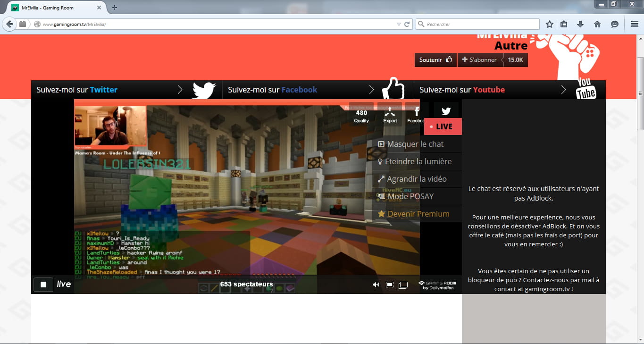Click into the Rechercher search field

coord(477,24)
